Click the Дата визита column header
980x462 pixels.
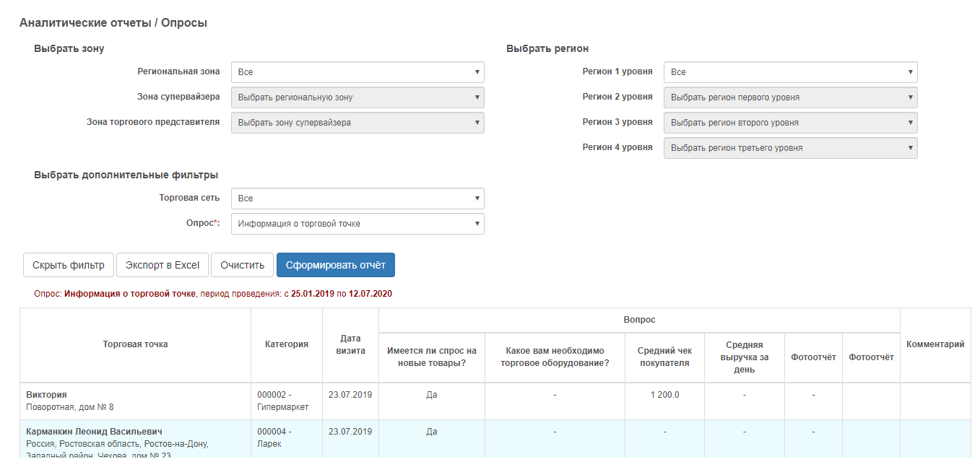tap(350, 344)
